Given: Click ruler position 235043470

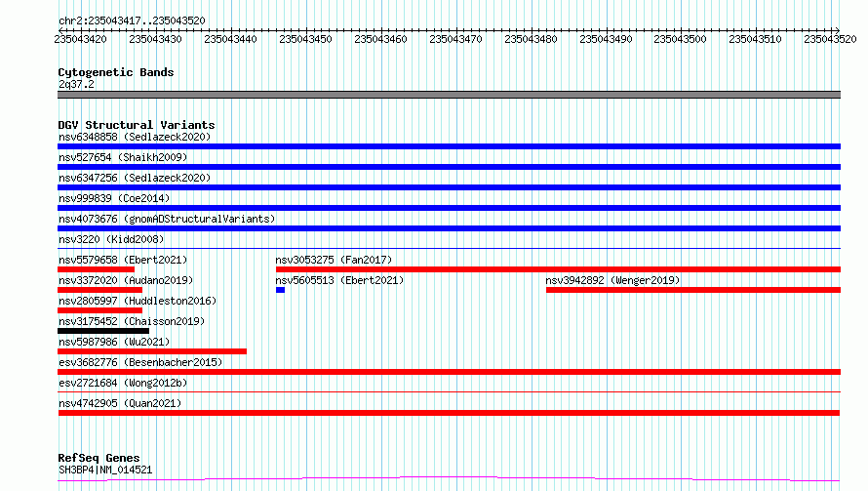Looking at the screenshot, I should (x=455, y=39).
